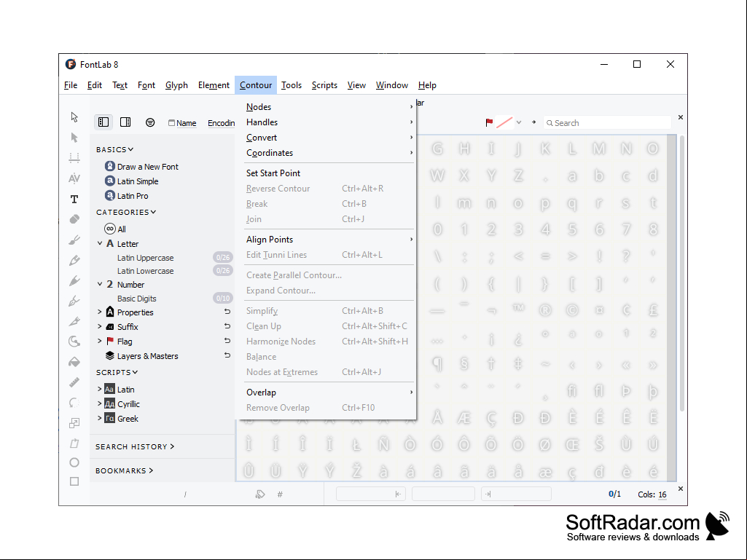Collapse the Number category tree

(x=100, y=284)
